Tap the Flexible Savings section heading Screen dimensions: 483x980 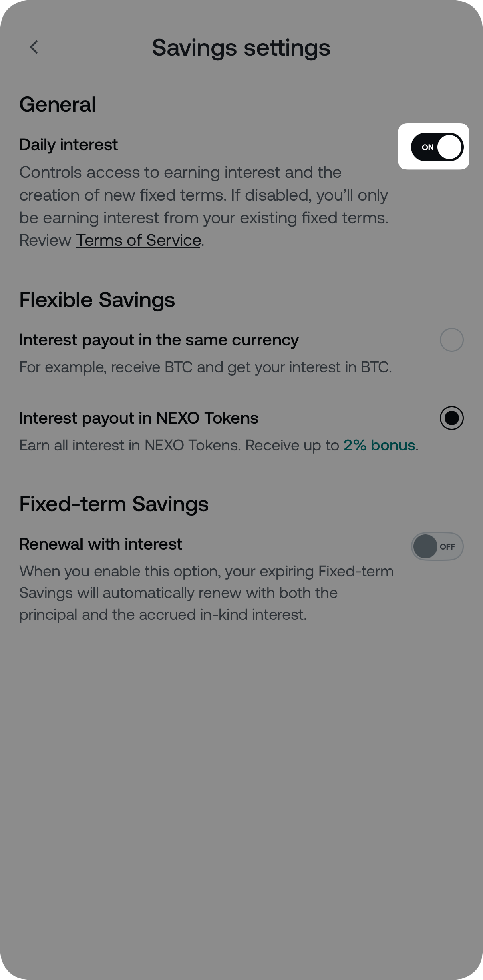coord(97,300)
